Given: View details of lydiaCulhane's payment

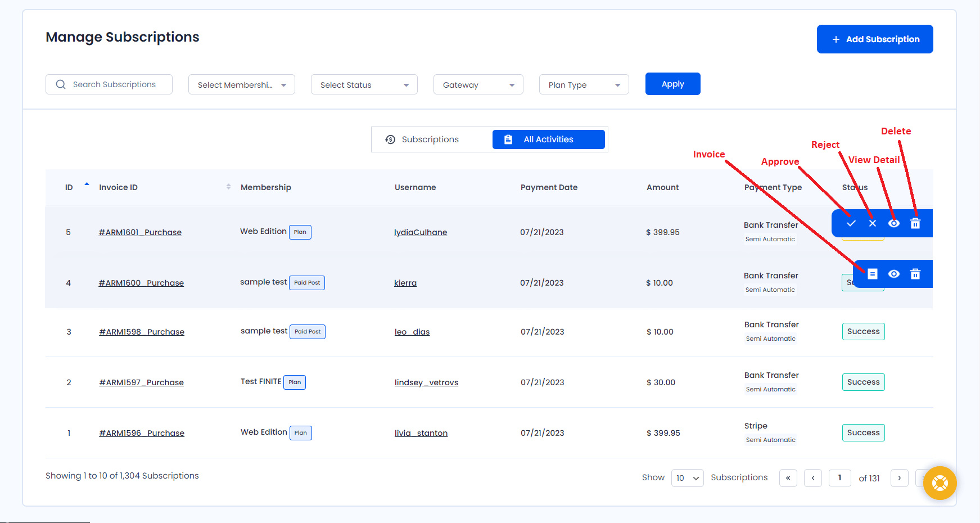Looking at the screenshot, I should [x=893, y=223].
